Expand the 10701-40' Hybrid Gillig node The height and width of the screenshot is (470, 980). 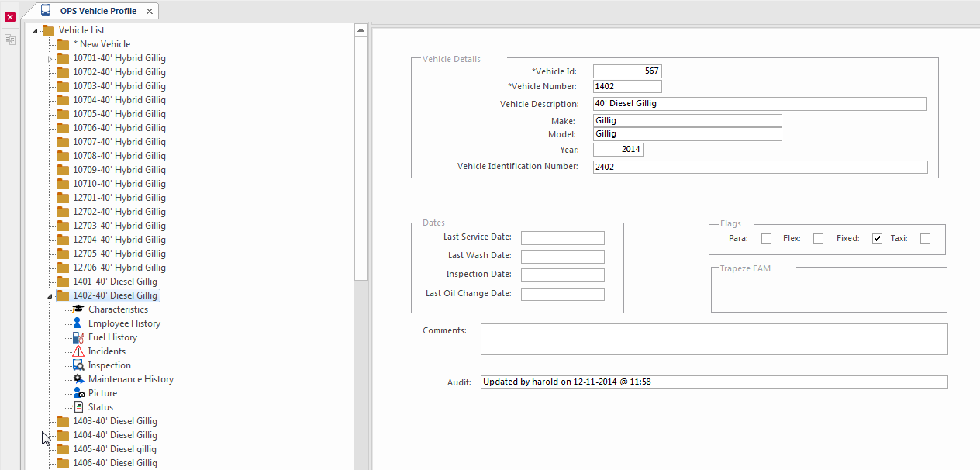(x=50, y=59)
